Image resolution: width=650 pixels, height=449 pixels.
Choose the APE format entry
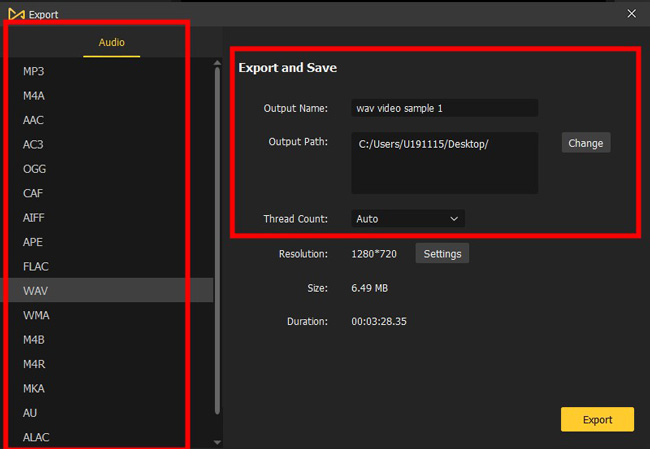(x=107, y=242)
